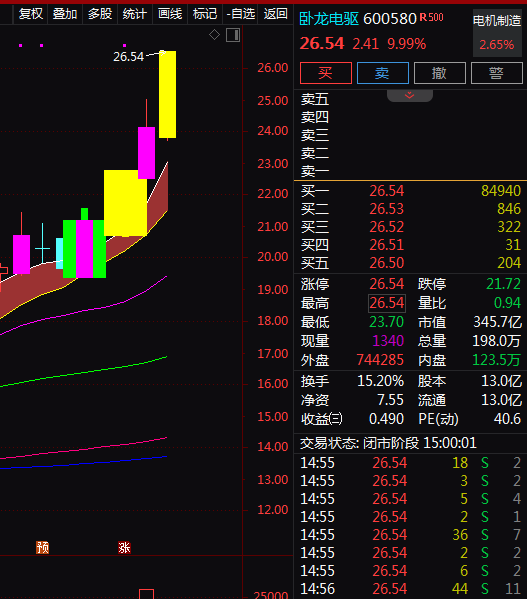Click the 警 alert button
527x599 pixels.
(496, 73)
